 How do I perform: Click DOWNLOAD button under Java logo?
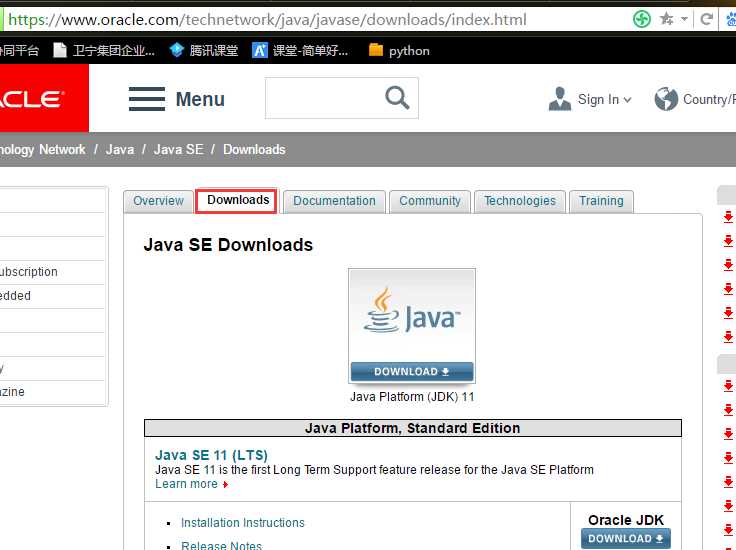click(x=412, y=372)
